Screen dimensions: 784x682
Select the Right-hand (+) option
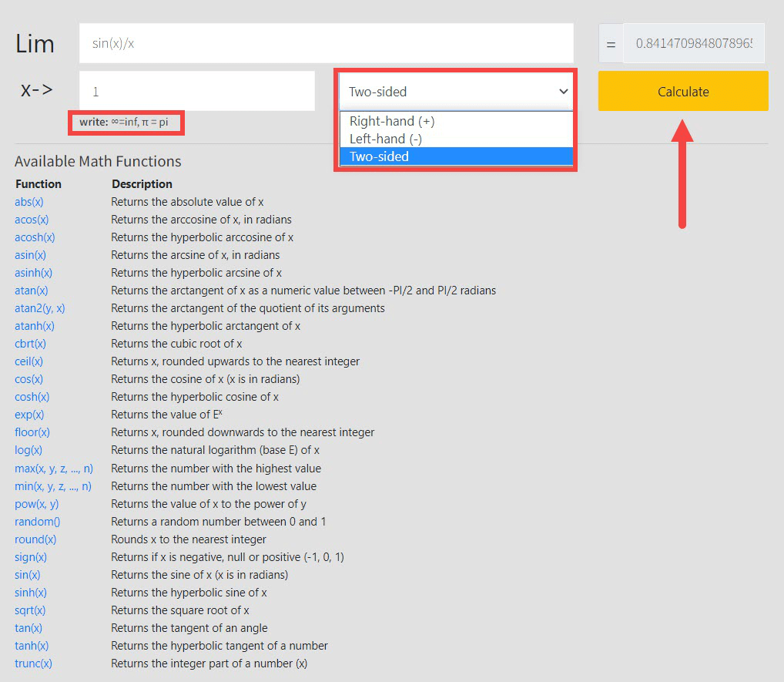(456, 121)
